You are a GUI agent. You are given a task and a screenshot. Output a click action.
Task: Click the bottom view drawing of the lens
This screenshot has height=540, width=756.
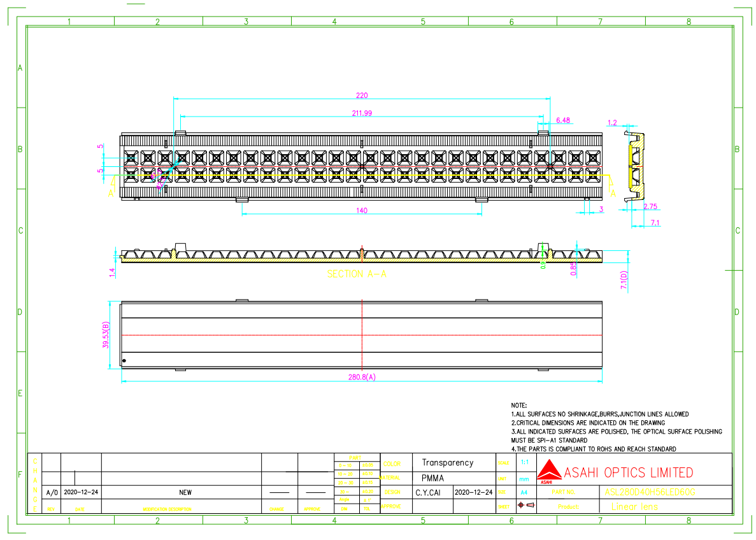click(x=361, y=335)
